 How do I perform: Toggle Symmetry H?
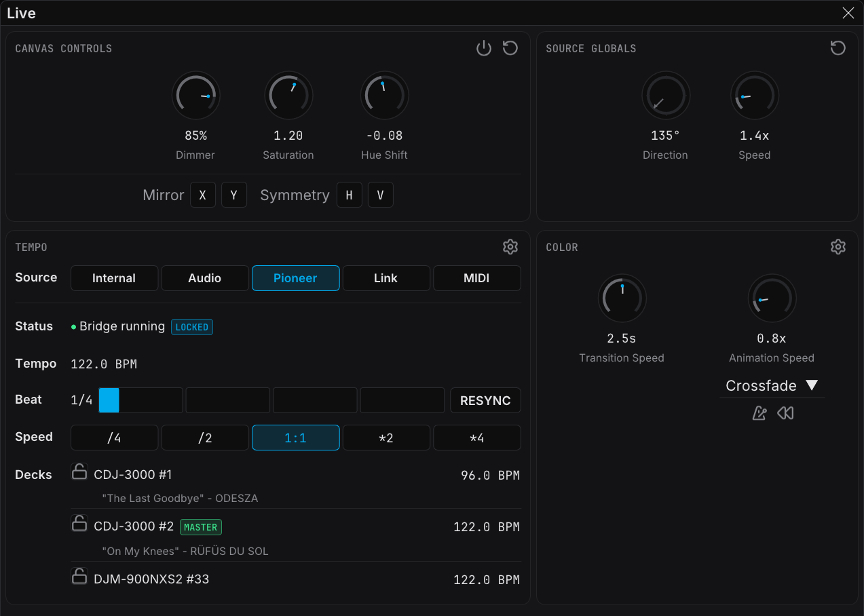tap(350, 195)
